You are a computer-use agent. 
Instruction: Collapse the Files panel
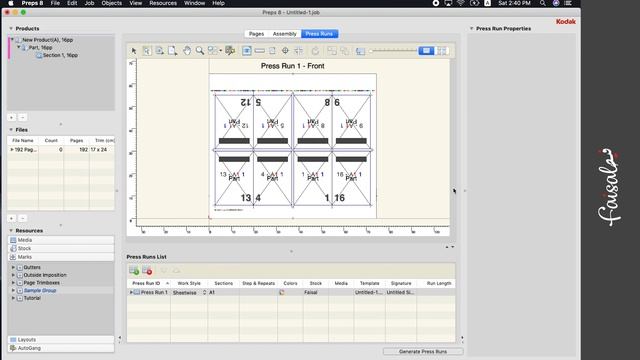[x=11, y=130]
